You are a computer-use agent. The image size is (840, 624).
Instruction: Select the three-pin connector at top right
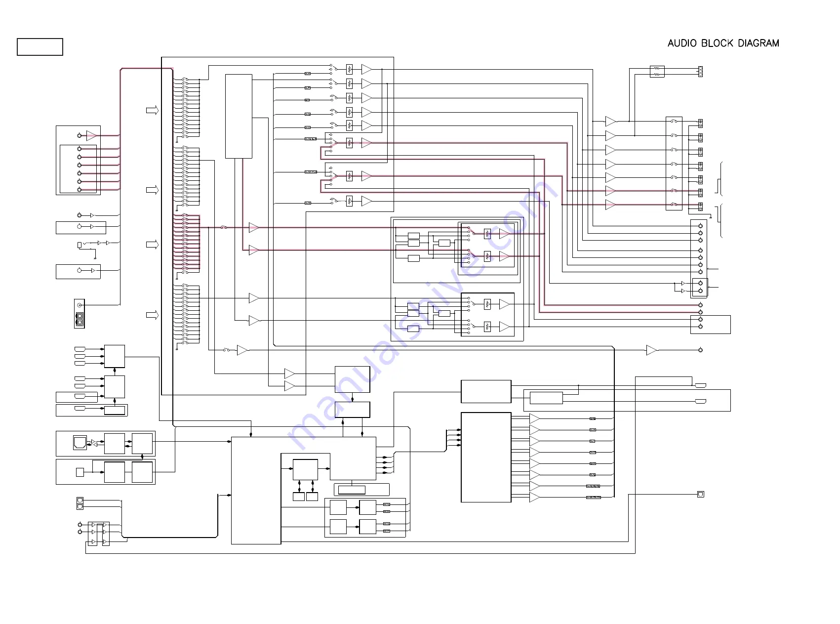pyautogui.click(x=700, y=72)
